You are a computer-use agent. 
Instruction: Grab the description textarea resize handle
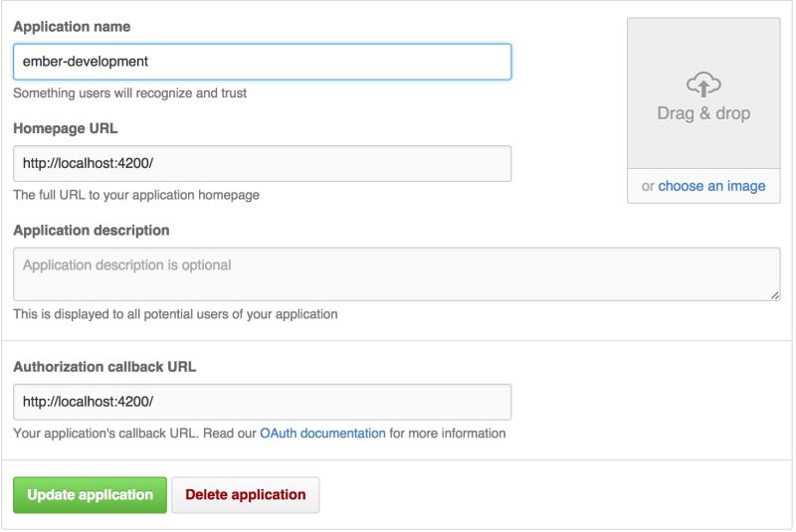pyautogui.click(x=775, y=295)
